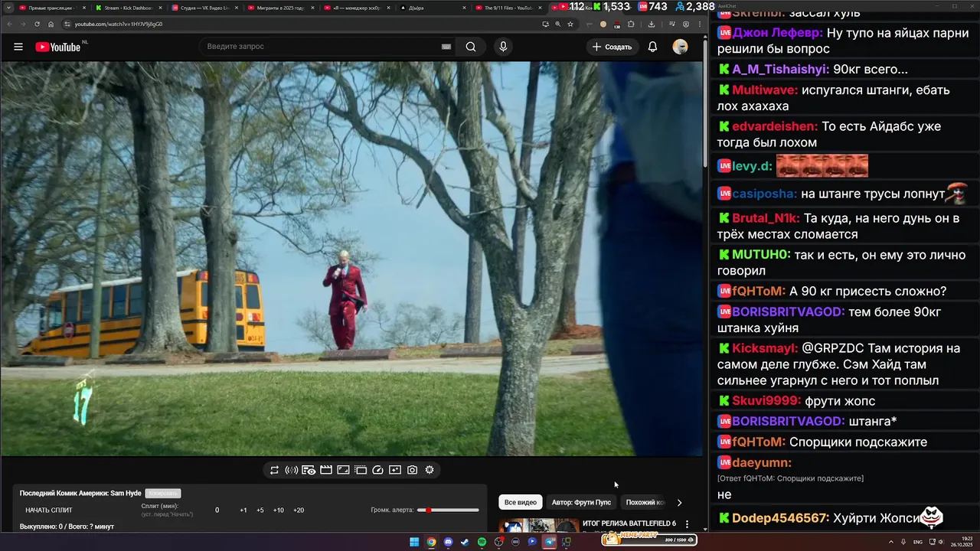Open the playback speed gauge icon
980x551 pixels.
[x=377, y=470]
